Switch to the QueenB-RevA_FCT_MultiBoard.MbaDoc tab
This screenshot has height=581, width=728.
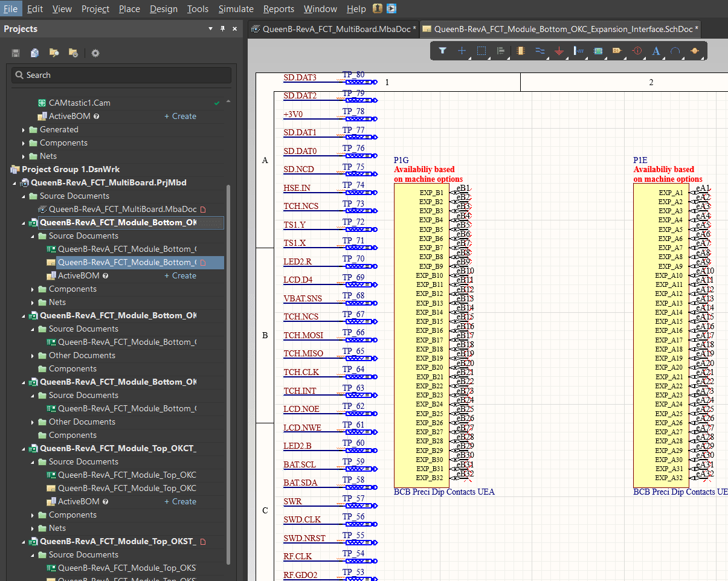click(333, 28)
